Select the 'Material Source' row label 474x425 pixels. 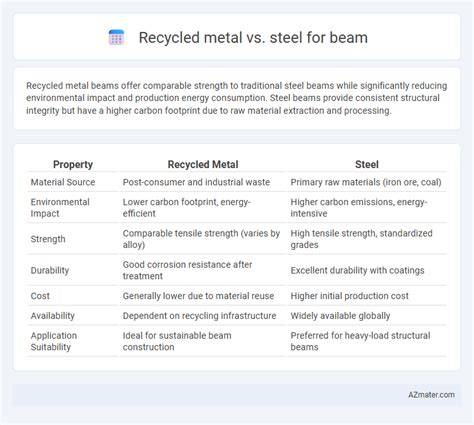63,182
